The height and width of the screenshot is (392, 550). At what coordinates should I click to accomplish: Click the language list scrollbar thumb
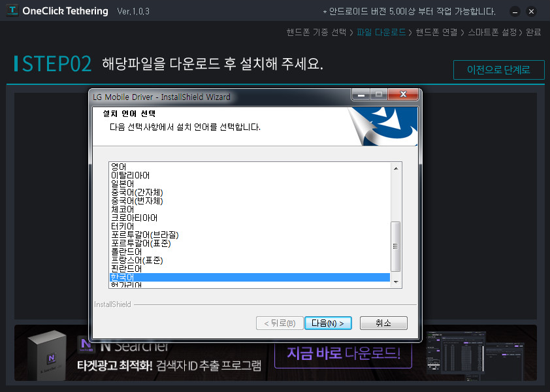396,246
